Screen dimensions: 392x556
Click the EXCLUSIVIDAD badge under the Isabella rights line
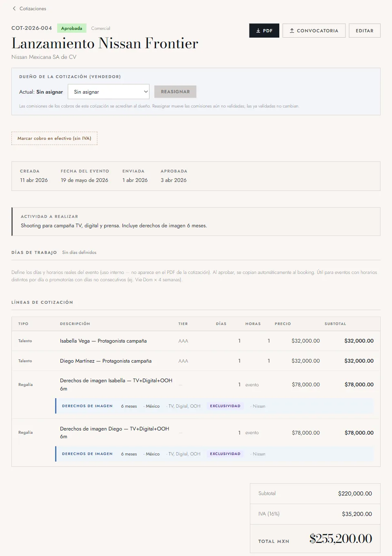(225, 406)
